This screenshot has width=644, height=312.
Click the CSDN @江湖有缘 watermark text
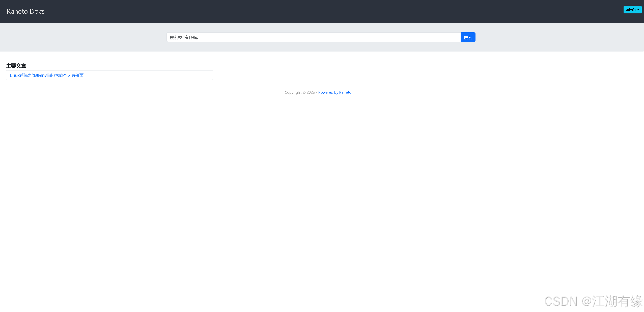point(593,301)
